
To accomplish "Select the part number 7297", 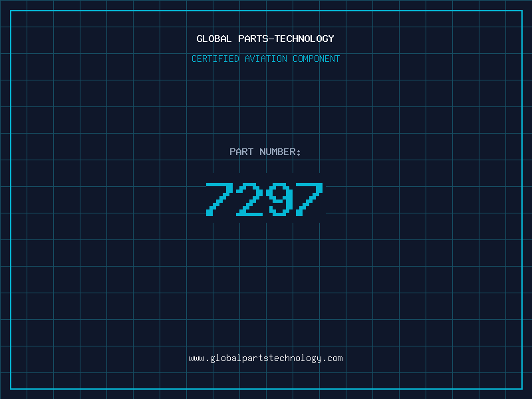I will click(x=264, y=199).
